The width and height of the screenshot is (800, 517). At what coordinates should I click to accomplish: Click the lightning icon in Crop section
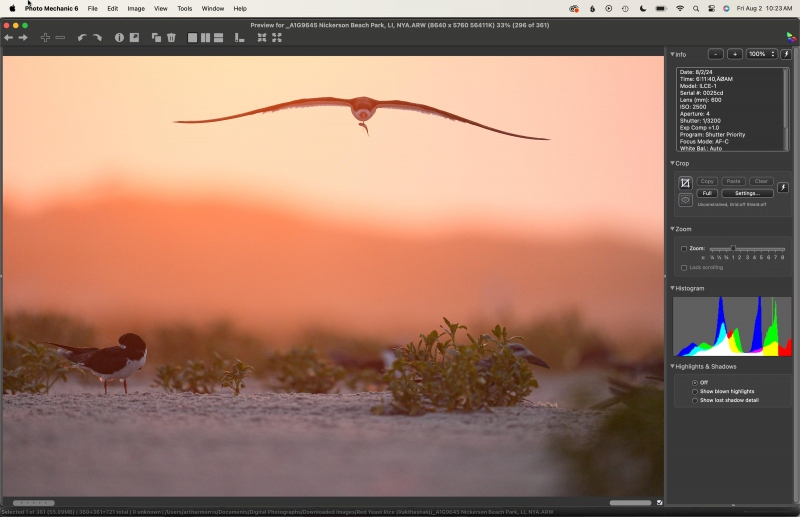pos(783,187)
